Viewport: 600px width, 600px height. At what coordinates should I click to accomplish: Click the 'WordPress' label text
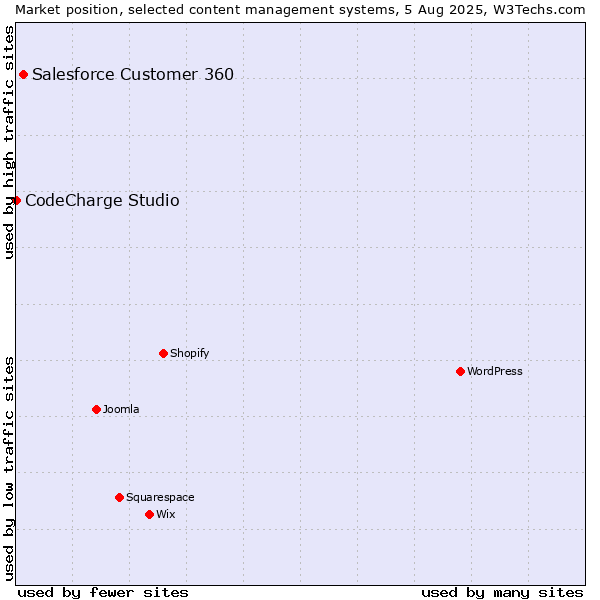coord(494,371)
